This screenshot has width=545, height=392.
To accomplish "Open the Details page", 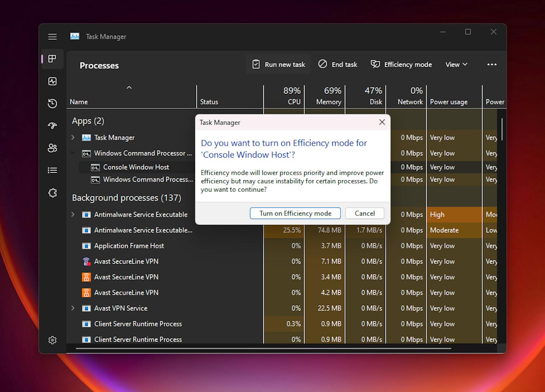I will pos(52,170).
